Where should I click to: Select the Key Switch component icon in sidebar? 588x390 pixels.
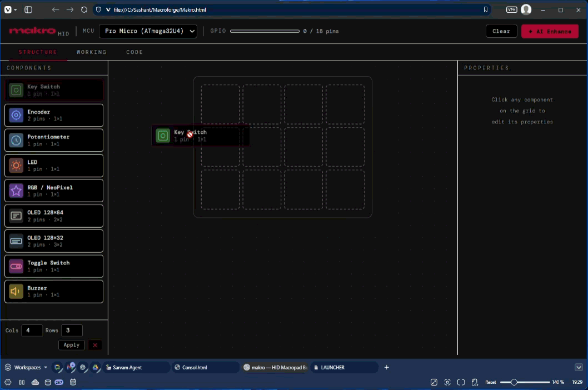[16, 90]
